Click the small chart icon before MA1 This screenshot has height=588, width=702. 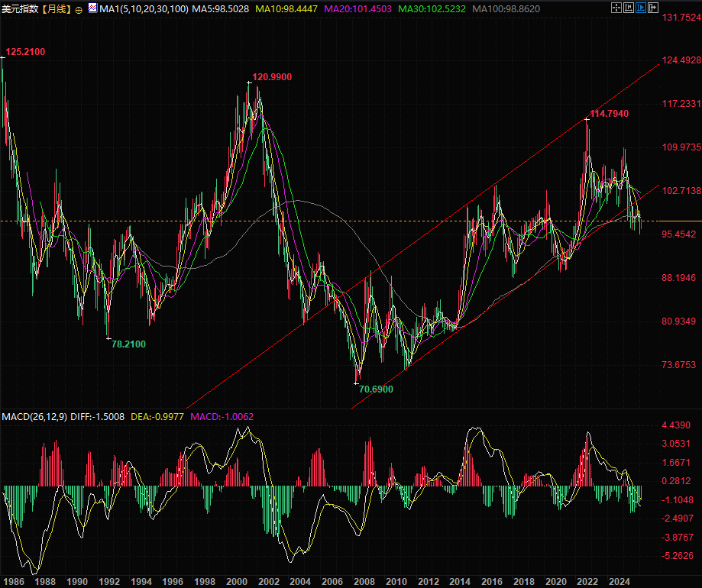click(92, 8)
